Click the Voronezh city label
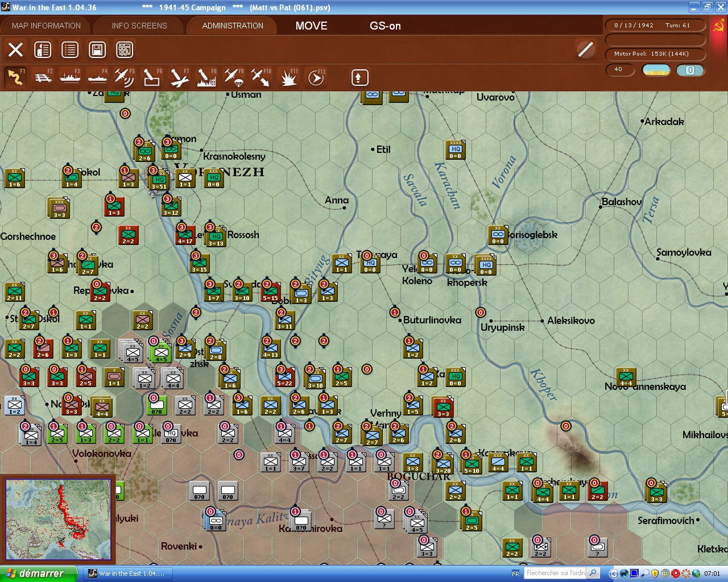Viewport: 728px width, 582px height. point(221,171)
